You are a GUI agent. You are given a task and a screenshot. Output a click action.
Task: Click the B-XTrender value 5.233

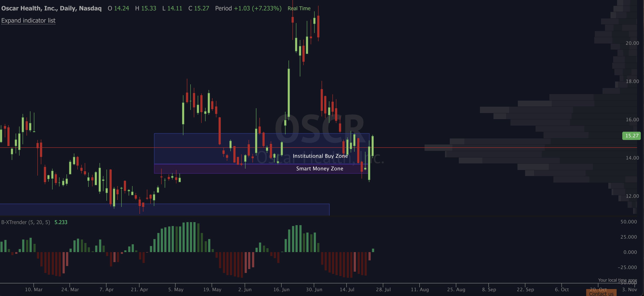tap(61, 222)
